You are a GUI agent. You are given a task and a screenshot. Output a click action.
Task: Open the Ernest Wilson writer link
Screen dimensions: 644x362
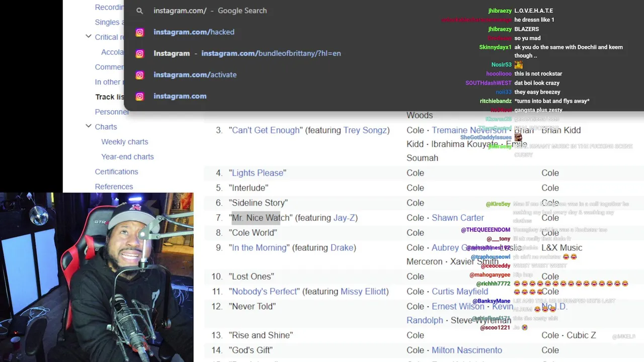tap(458, 306)
